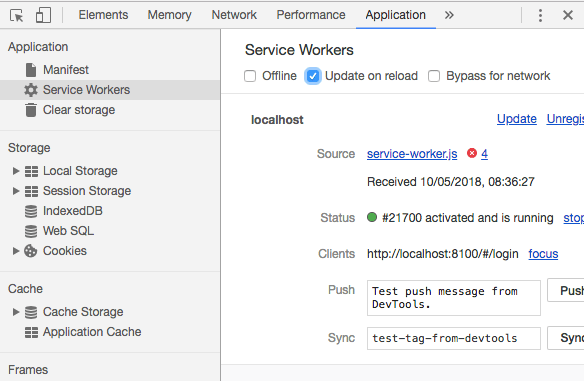This screenshot has width=584, height=381.
Task: Open the DevTools three-dot menu
Action: click(x=540, y=15)
